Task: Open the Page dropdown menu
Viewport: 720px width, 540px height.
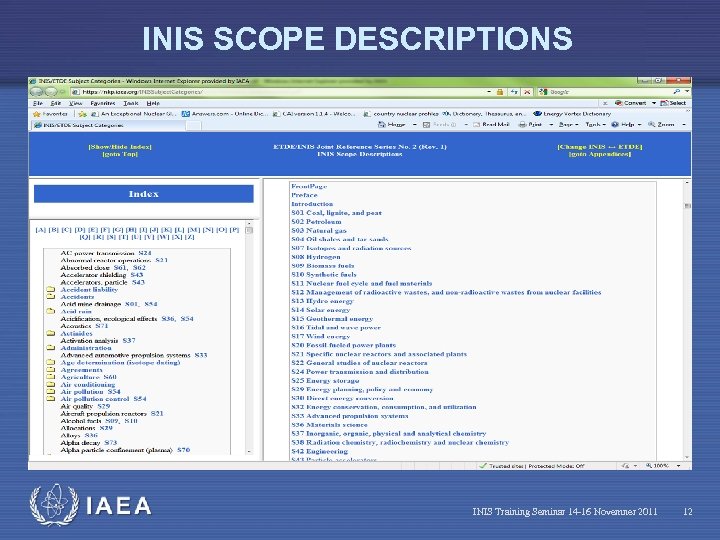Action: pyautogui.click(x=568, y=124)
